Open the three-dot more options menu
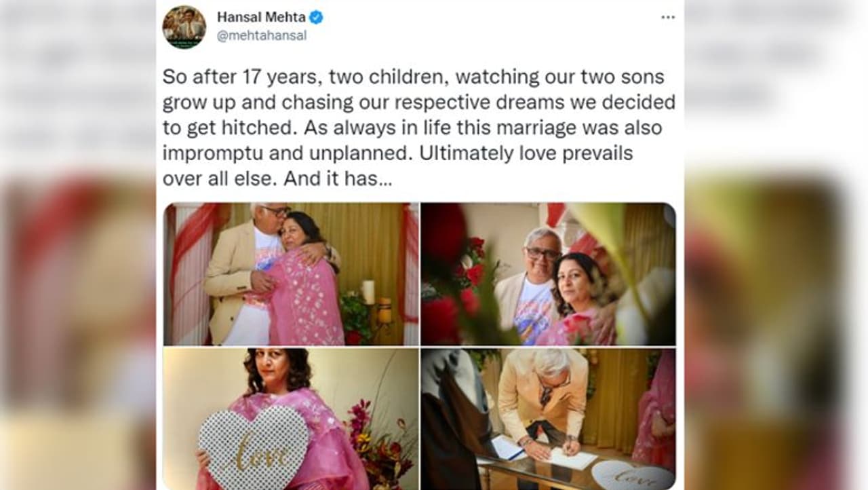 [668, 17]
